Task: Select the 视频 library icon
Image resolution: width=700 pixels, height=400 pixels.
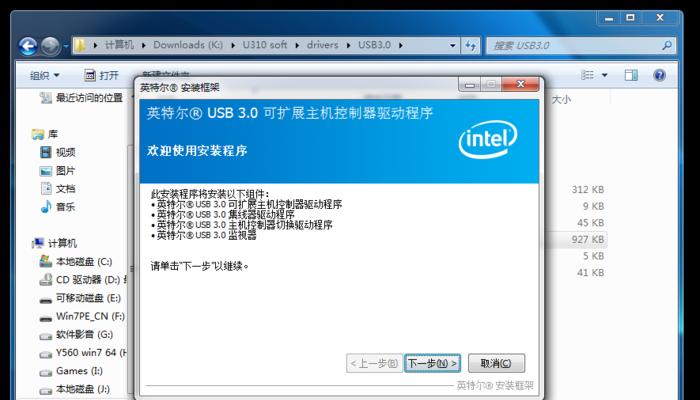Action: point(46,152)
